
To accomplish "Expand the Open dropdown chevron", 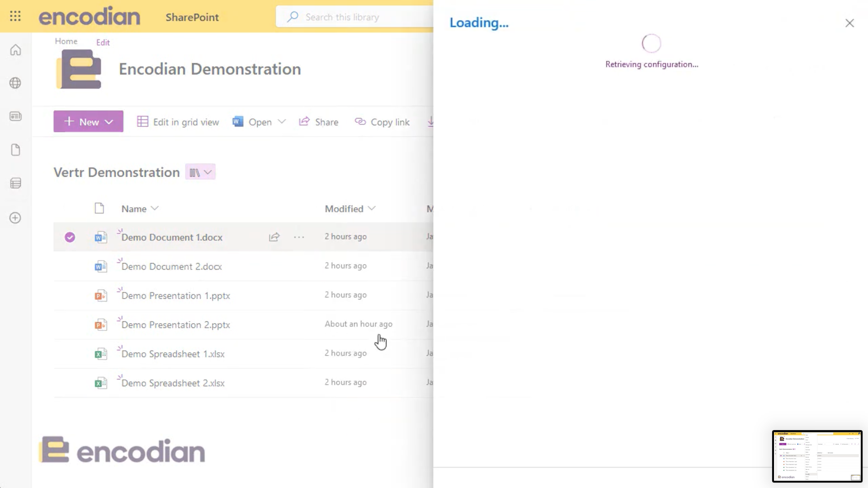I will point(282,122).
